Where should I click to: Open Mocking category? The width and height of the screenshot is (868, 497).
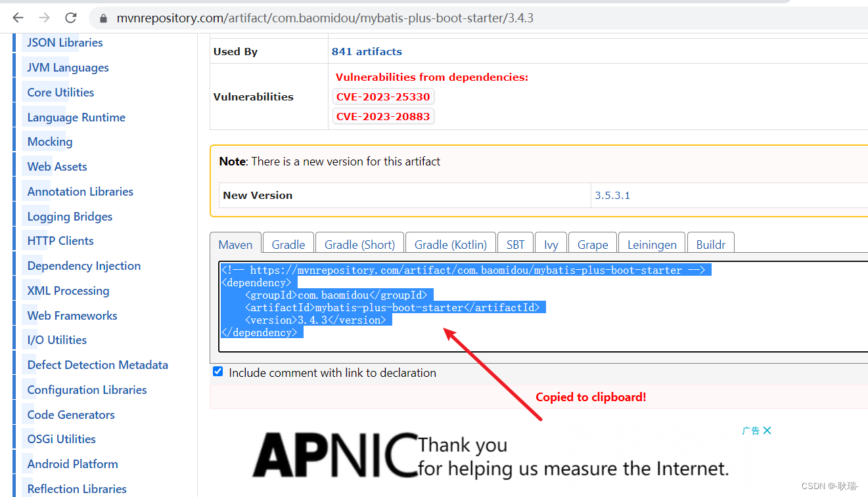click(x=50, y=142)
